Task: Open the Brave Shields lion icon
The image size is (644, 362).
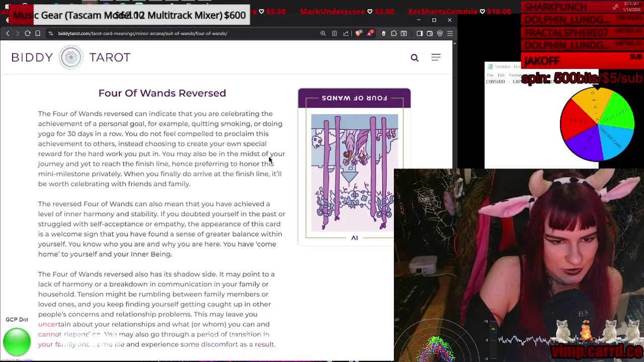Action: tap(358, 33)
